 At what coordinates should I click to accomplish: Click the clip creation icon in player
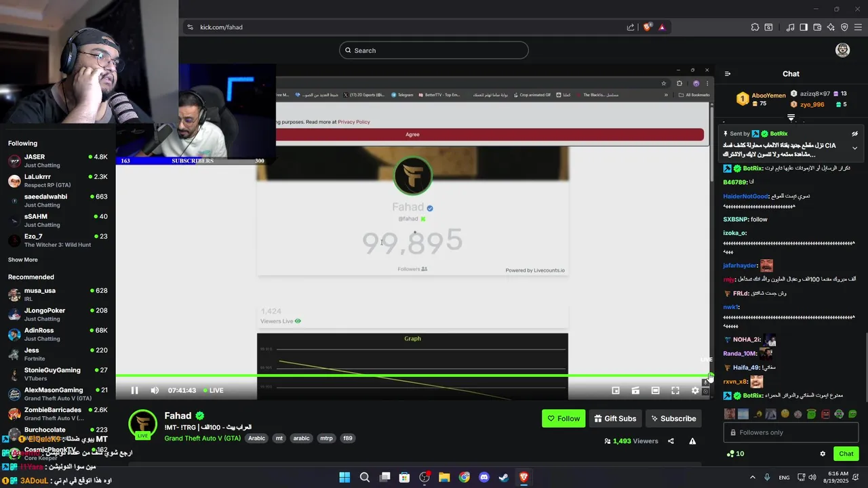coord(635,390)
